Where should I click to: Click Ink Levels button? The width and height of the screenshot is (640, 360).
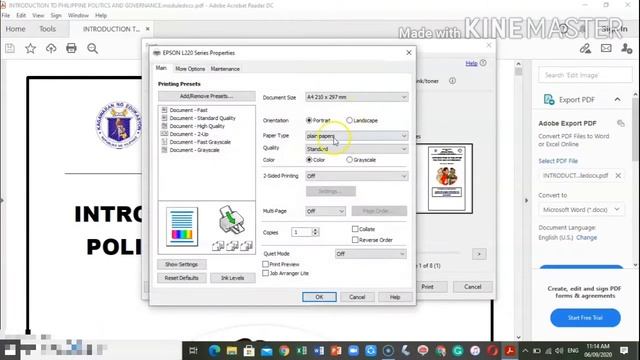coord(233,278)
